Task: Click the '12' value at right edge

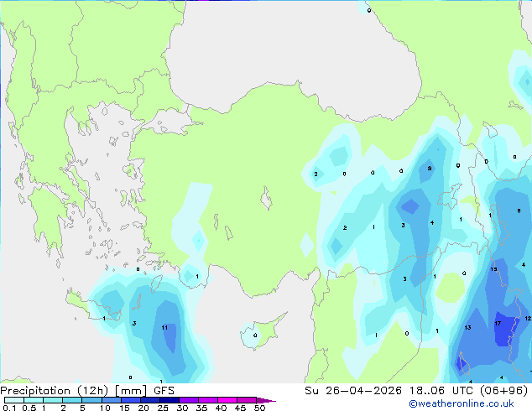Action: click(x=528, y=319)
